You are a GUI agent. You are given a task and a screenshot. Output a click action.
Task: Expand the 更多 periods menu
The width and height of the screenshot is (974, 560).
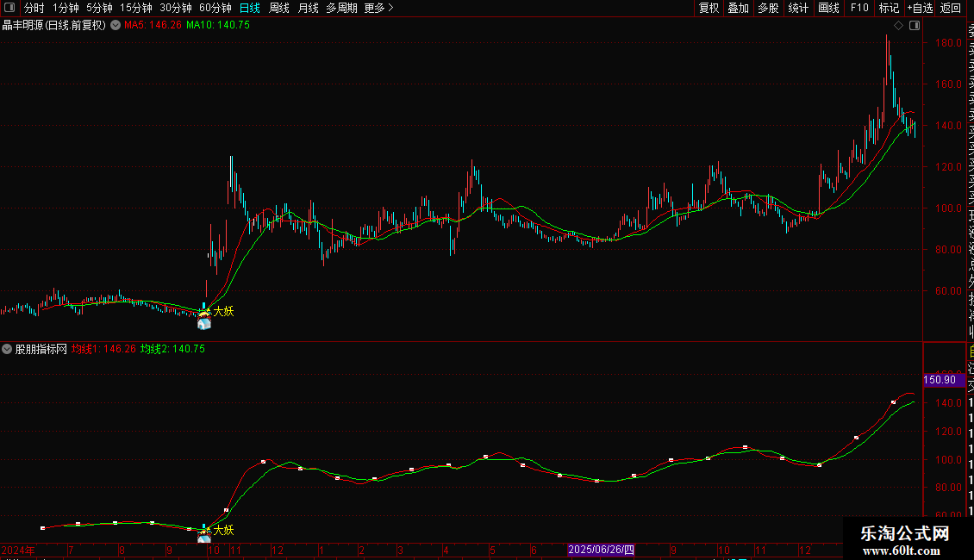379,8
